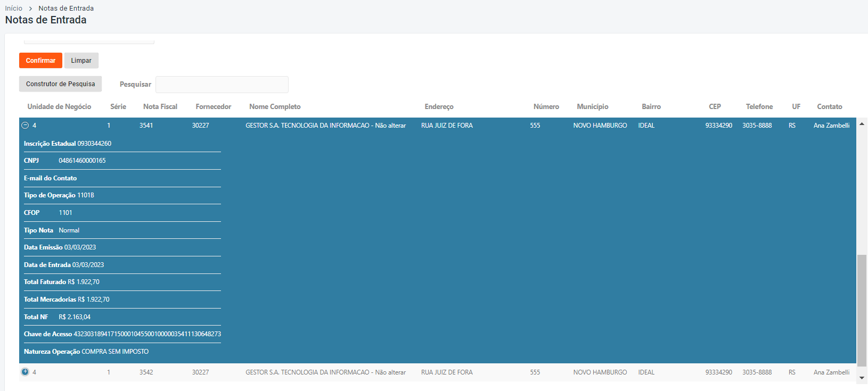Sort by the Contato column header
Image resolution: width=868 pixels, height=391 pixels.
[829, 107]
